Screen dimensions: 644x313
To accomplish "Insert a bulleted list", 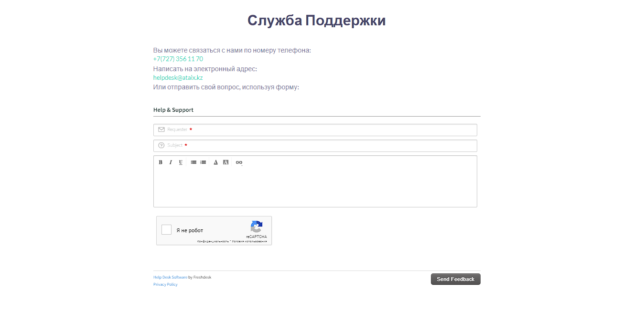I will point(193,162).
